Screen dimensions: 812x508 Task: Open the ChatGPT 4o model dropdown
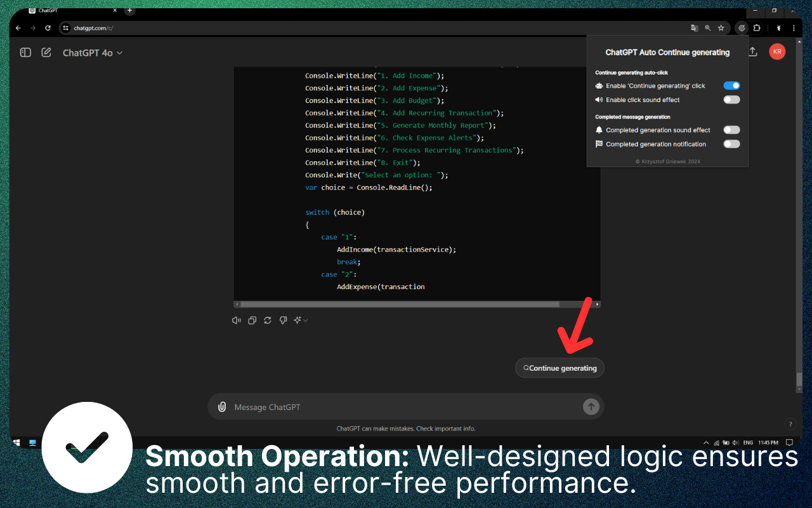[93, 53]
